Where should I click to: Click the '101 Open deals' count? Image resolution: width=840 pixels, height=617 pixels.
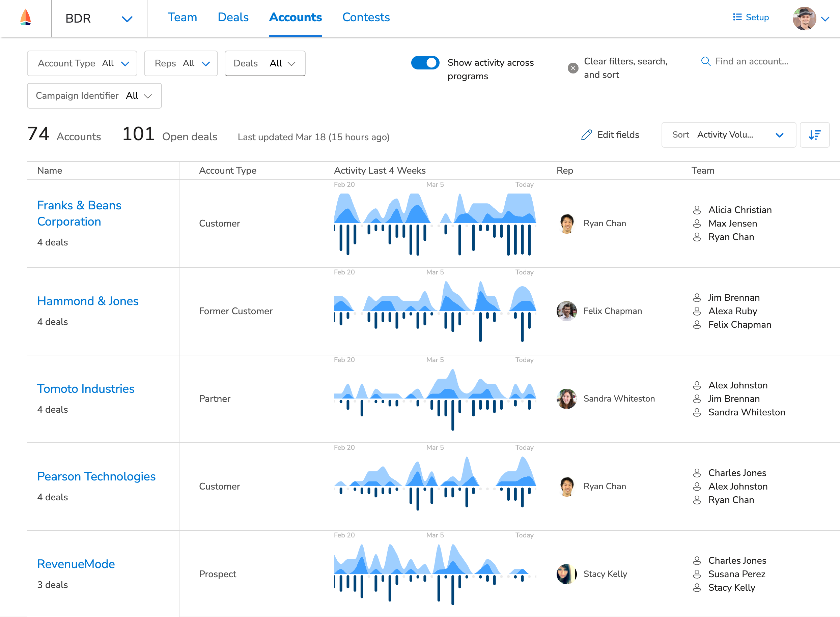coord(170,134)
